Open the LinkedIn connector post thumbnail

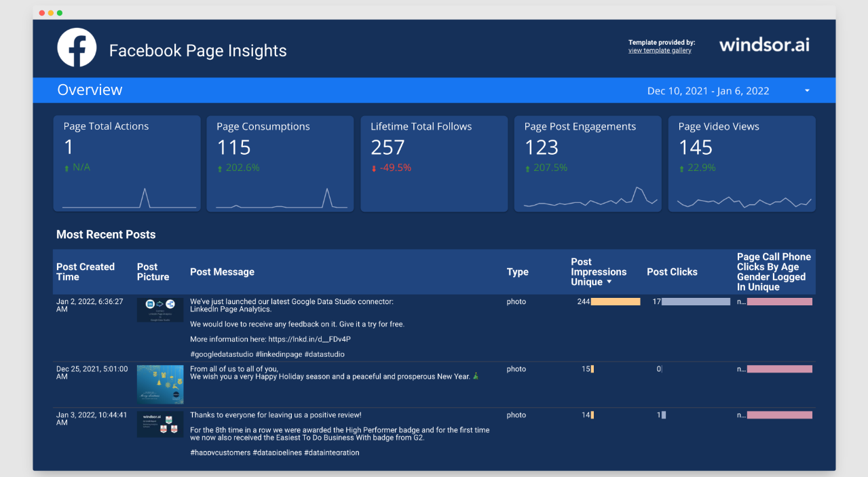[160, 309]
